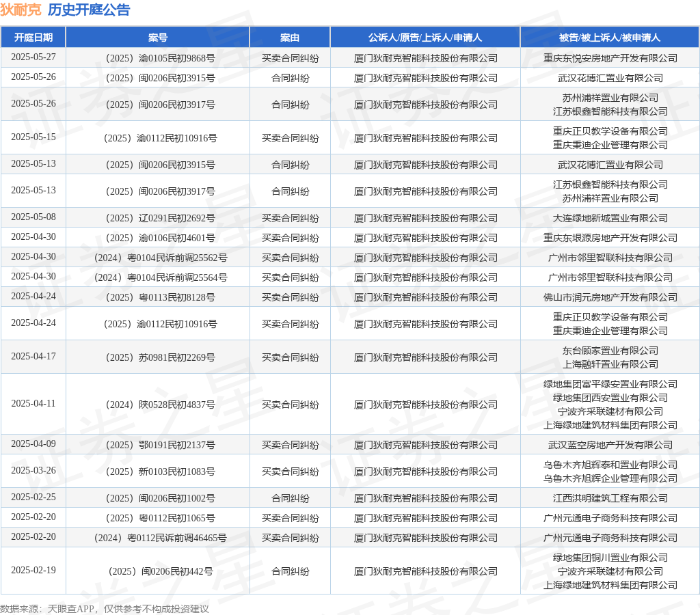Click date 2025-04-11

33,403
